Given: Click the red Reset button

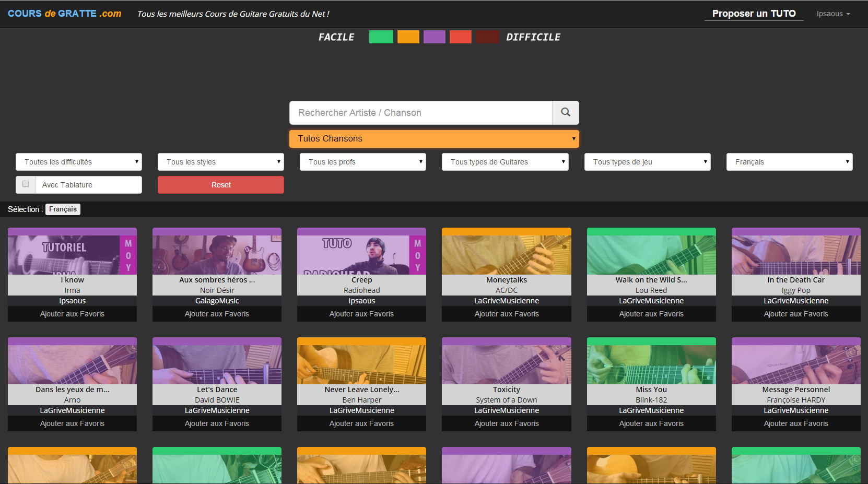Looking at the screenshot, I should click(x=221, y=185).
